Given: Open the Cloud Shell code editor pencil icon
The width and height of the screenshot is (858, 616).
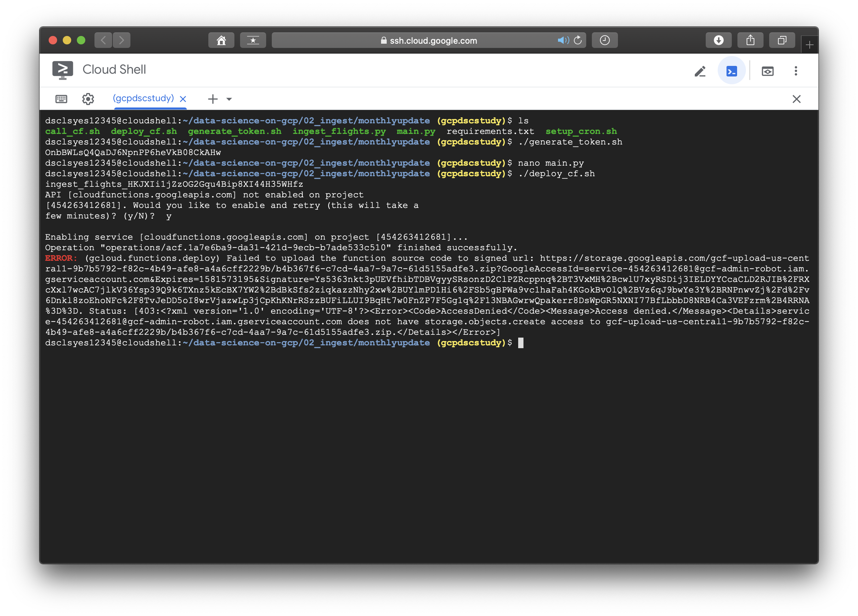Looking at the screenshot, I should coord(700,71).
